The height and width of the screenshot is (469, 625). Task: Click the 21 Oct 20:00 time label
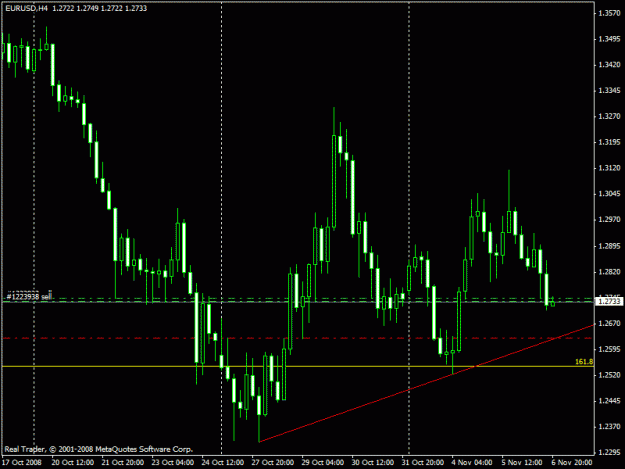[x=122, y=462]
